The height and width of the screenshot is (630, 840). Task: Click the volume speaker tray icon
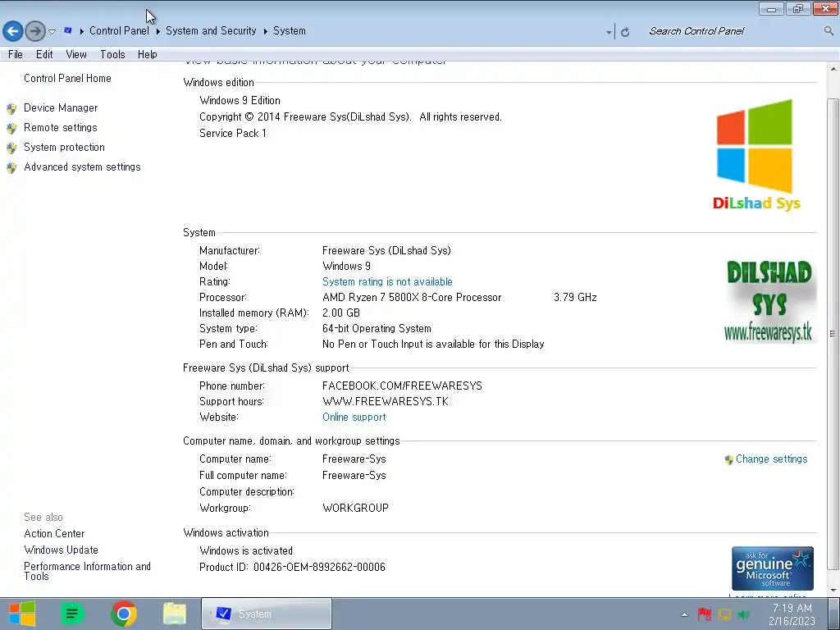pyautogui.click(x=743, y=614)
